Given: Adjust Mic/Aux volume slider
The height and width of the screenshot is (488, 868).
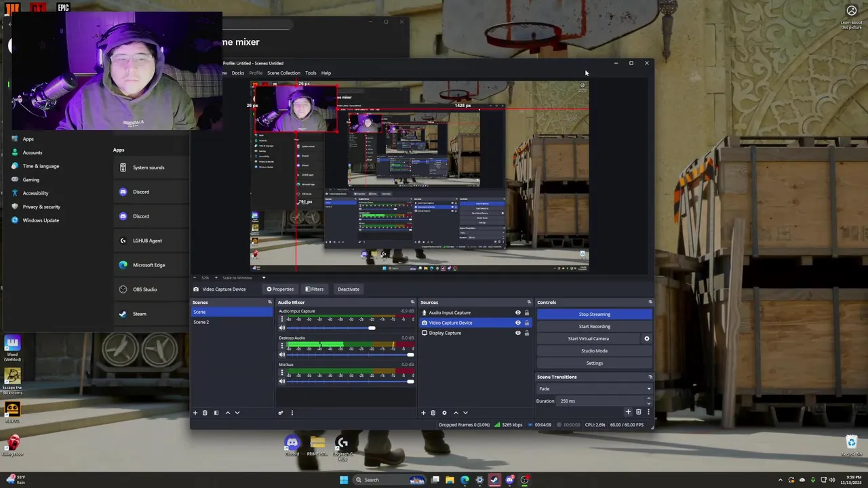Looking at the screenshot, I should point(410,382).
